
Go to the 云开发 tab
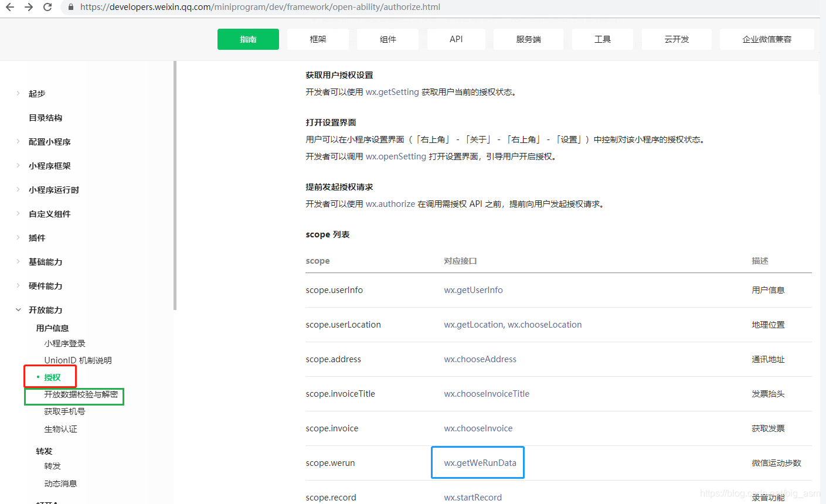coord(677,39)
